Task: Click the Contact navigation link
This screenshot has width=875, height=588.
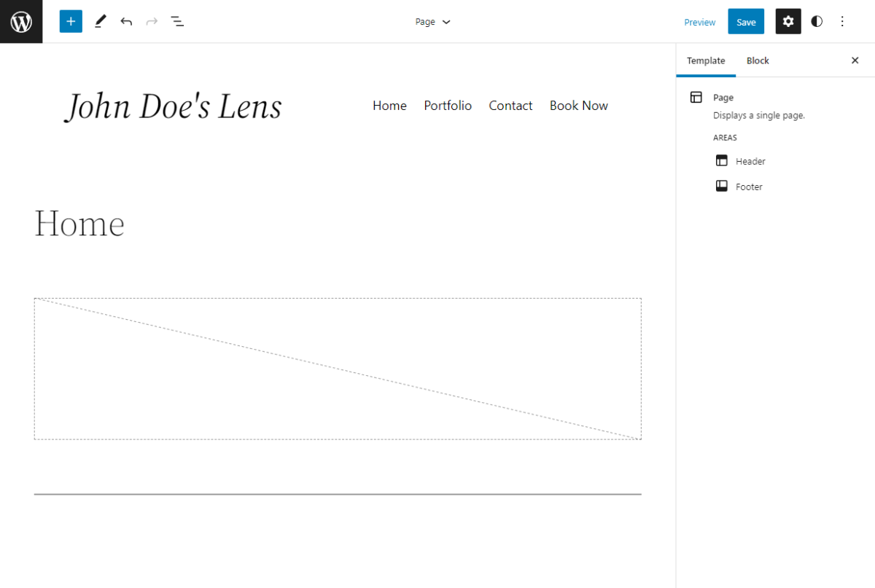Action: pyautogui.click(x=510, y=106)
